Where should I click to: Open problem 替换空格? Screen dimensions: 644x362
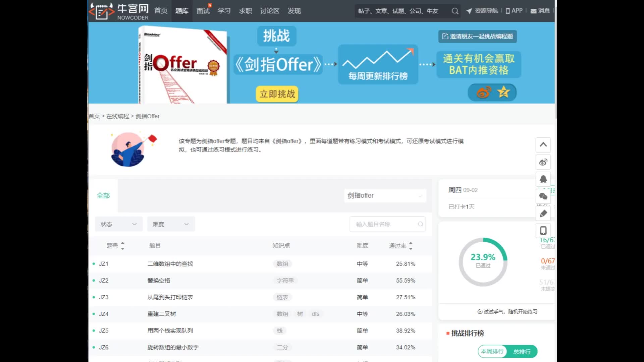tap(159, 281)
